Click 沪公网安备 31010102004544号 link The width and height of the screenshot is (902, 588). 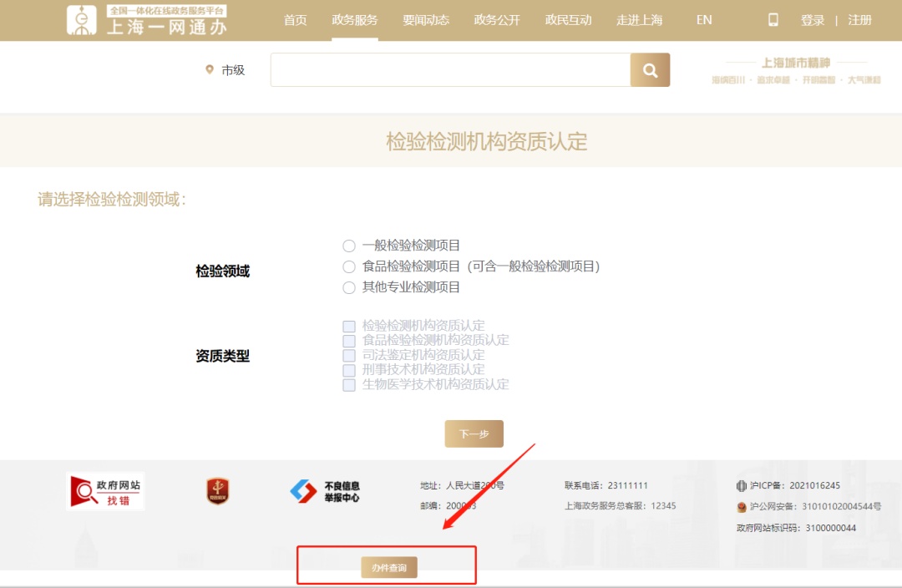(x=815, y=507)
